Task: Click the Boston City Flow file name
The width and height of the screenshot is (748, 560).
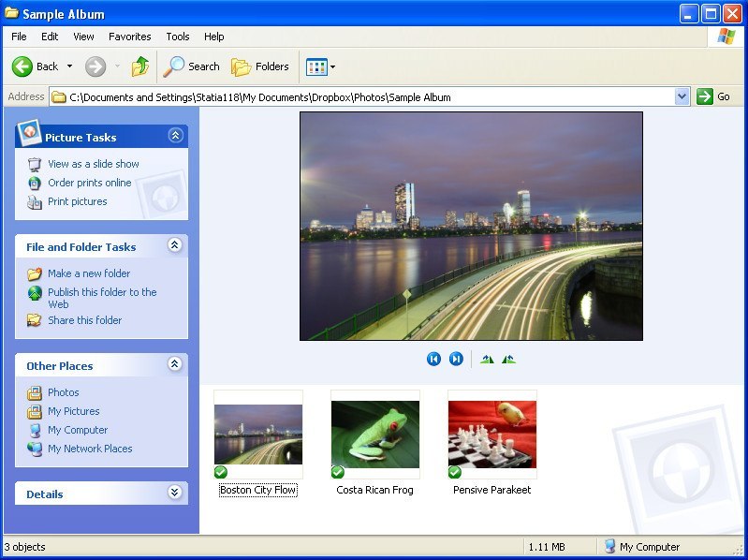Action: click(x=258, y=490)
